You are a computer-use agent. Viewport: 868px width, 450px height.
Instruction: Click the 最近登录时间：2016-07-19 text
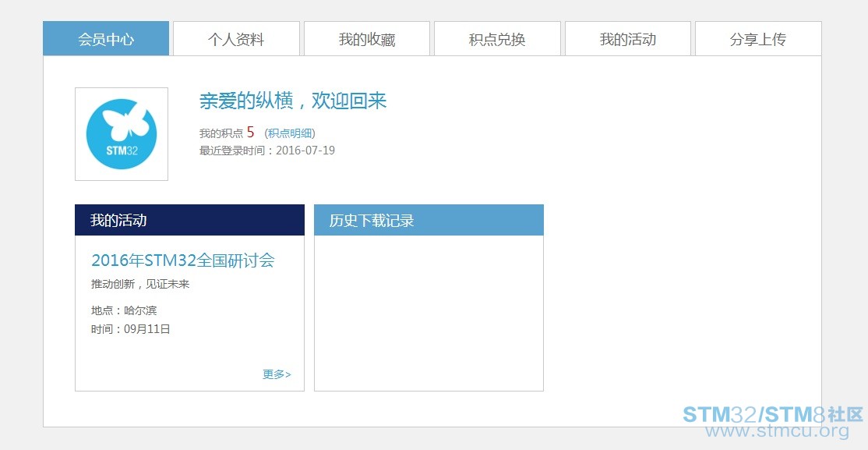pyautogui.click(x=266, y=151)
